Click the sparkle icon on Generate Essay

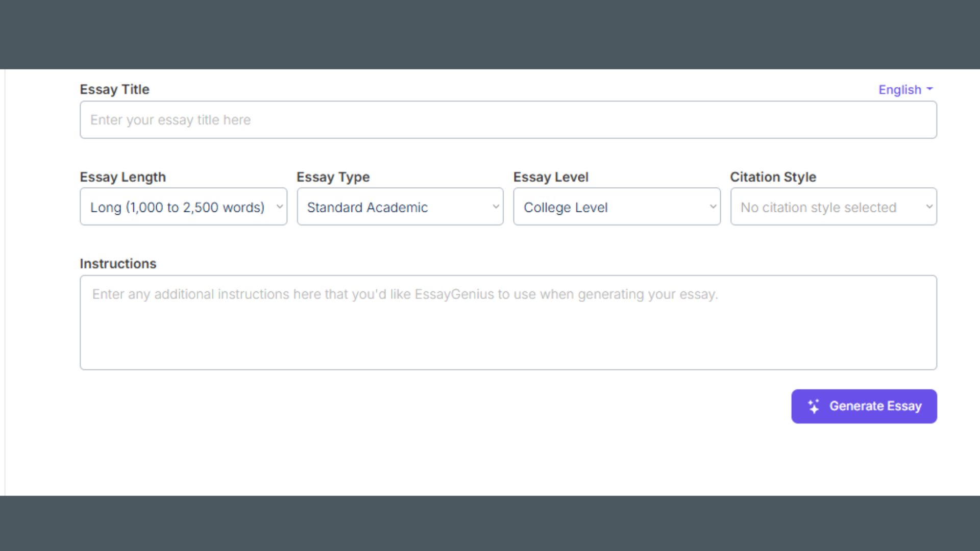tap(814, 406)
